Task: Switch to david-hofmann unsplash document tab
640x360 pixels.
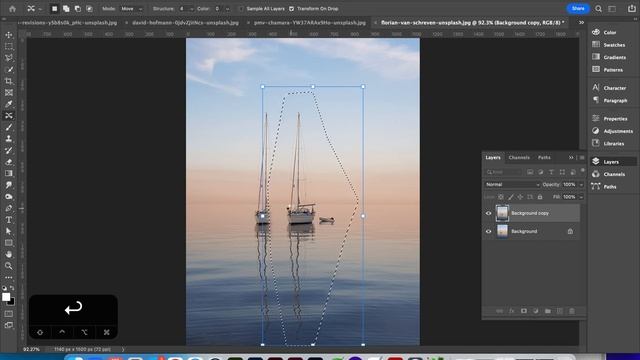Action: point(185,23)
